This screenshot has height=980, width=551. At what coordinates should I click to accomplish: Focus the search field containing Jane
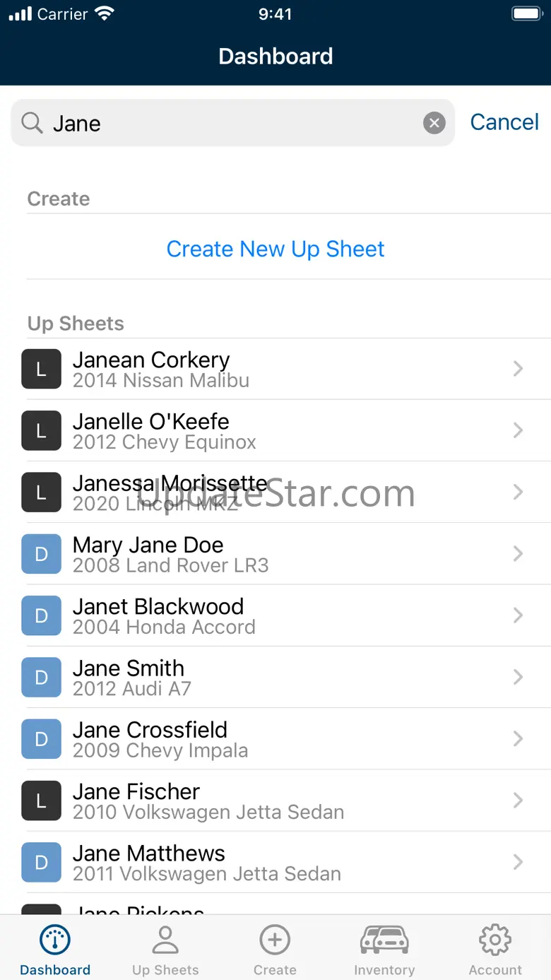(232, 123)
